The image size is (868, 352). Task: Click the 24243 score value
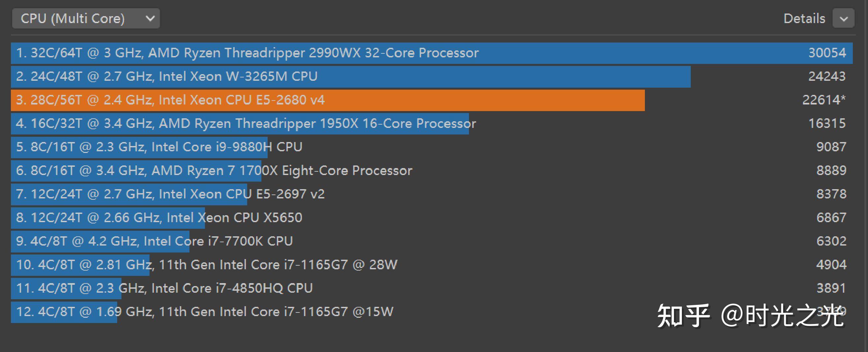click(827, 77)
